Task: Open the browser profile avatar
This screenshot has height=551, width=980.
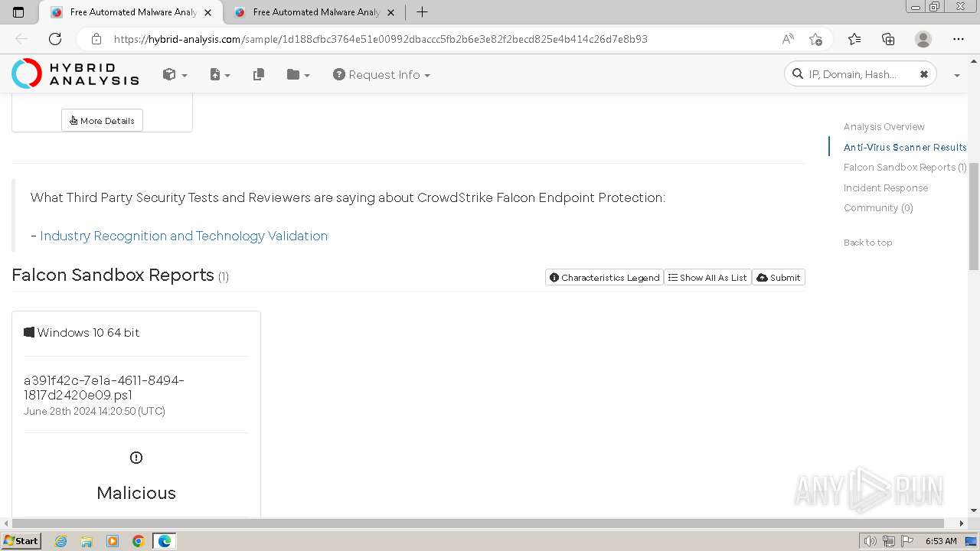Action: point(923,39)
